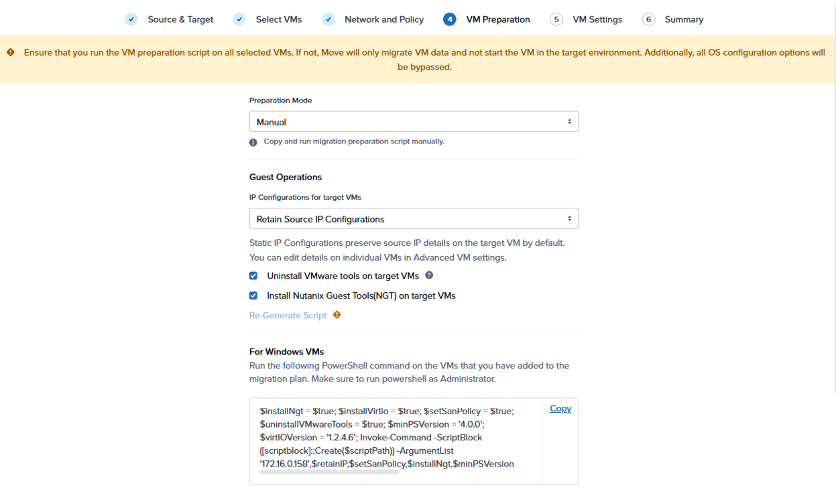This screenshot has height=504, width=836.
Task: Click the Network and Policy checkmark icon
Action: coord(328,19)
